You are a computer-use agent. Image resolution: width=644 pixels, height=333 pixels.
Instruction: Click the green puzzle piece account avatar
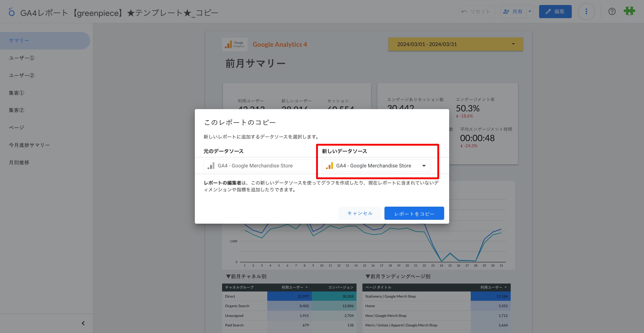click(x=629, y=11)
